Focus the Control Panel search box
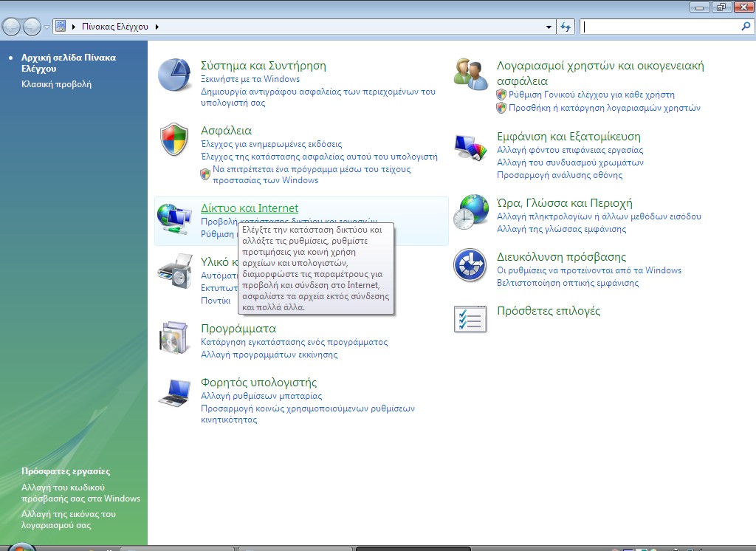Screen dimensions: 756x551 (x=661, y=27)
